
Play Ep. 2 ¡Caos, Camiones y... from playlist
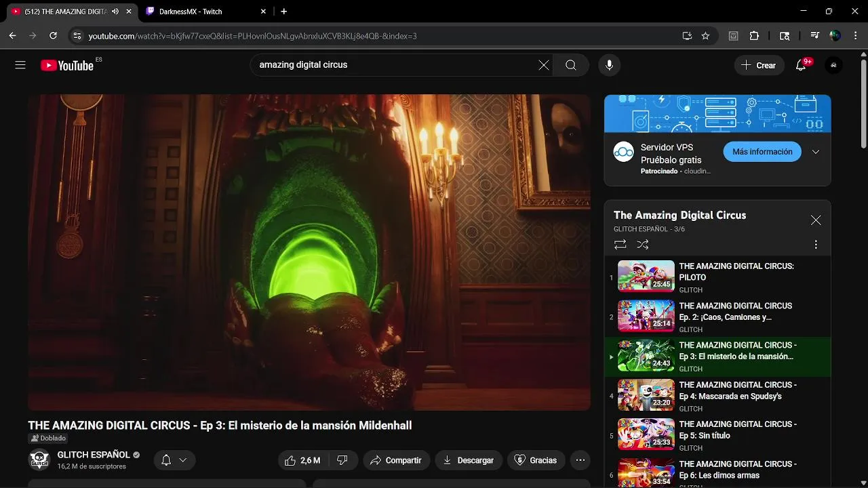tap(717, 317)
